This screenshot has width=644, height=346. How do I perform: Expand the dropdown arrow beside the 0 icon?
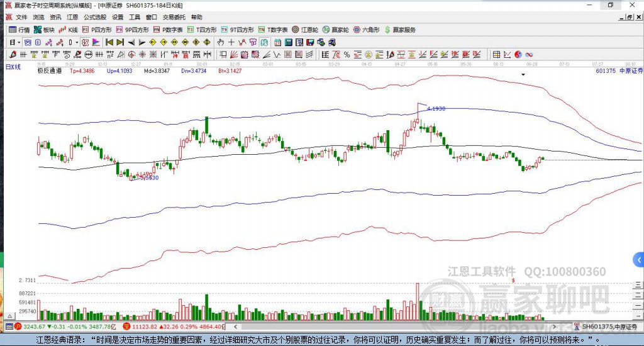point(77,42)
